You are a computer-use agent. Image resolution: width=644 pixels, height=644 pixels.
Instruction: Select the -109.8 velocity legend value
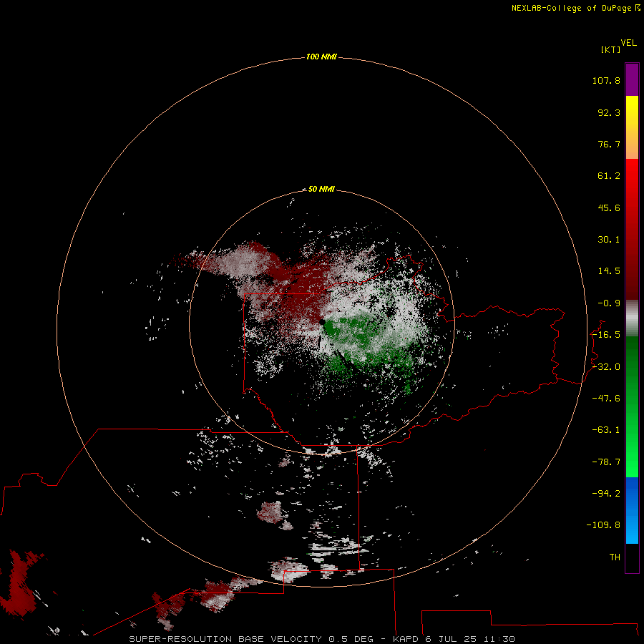tap(603, 525)
